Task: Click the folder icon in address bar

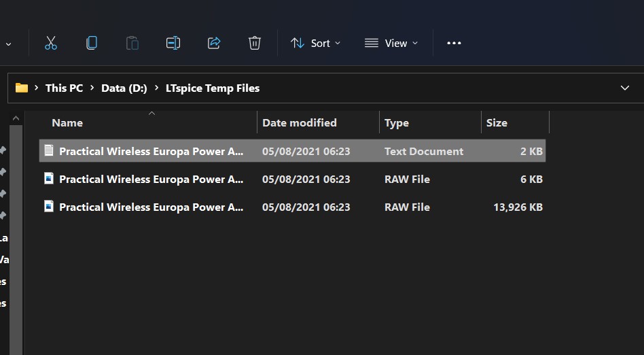Action: 22,88
